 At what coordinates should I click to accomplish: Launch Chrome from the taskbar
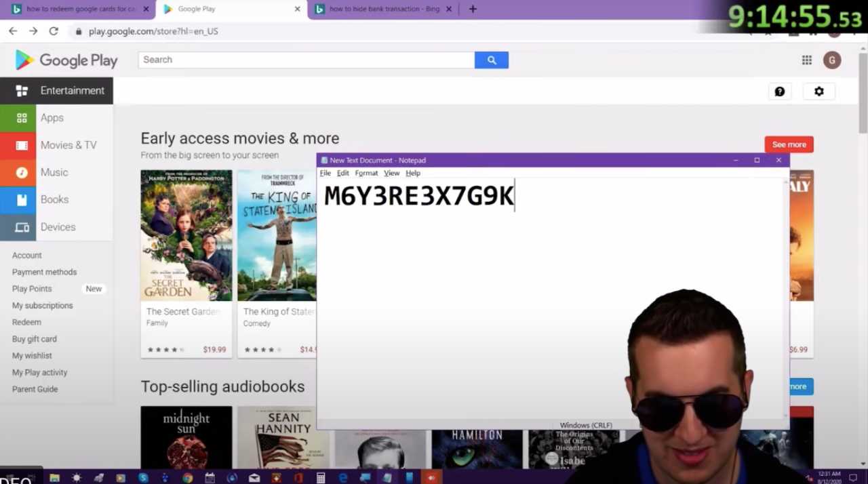click(187, 478)
